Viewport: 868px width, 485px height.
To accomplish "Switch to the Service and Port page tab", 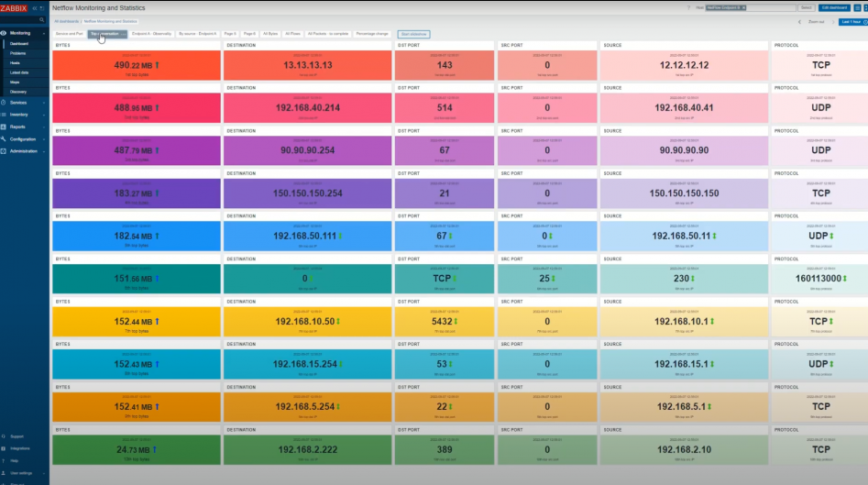I will [69, 33].
